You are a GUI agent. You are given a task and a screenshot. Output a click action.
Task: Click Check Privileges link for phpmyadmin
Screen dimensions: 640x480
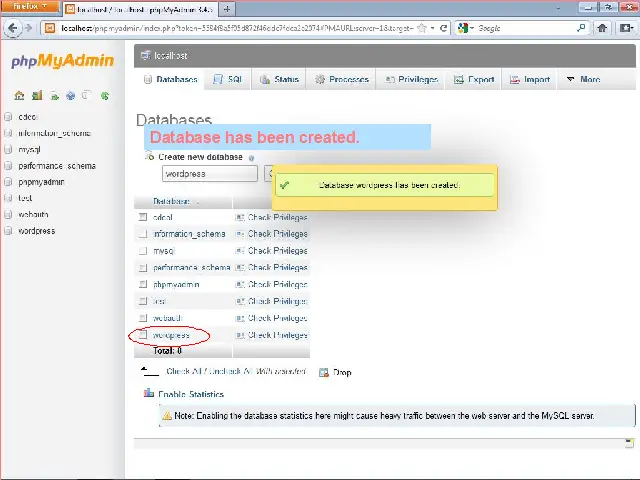tap(278, 284)
